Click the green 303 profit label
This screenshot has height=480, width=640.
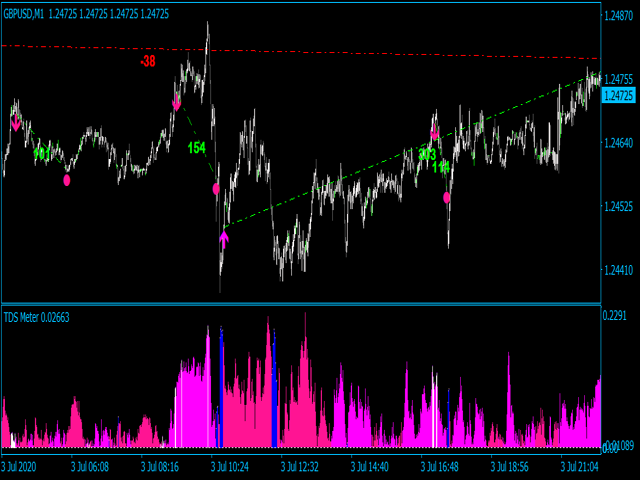click(x=427, y=154)
